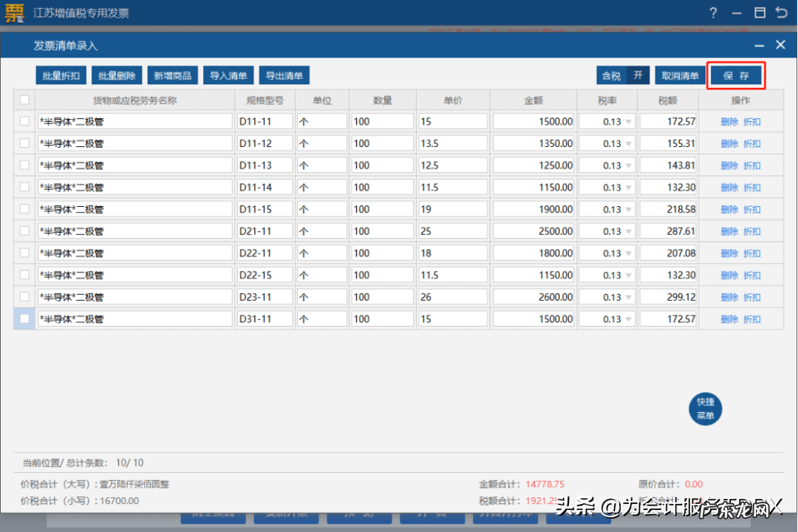The width and height of the screenshot is (798, 532).
Task: Click the 取消清单 cancel list button
Action: (680, 75)
